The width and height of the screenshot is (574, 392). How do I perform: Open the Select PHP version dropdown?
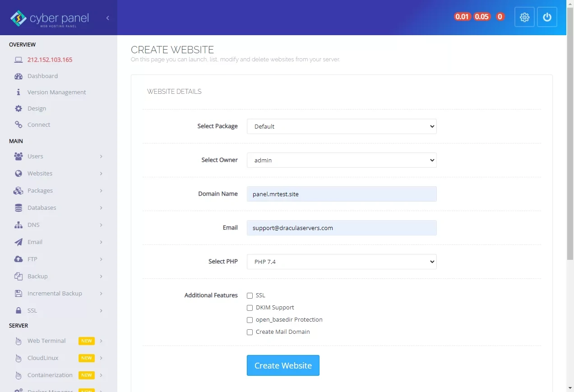pyautogui.click(x=341, y=262)
